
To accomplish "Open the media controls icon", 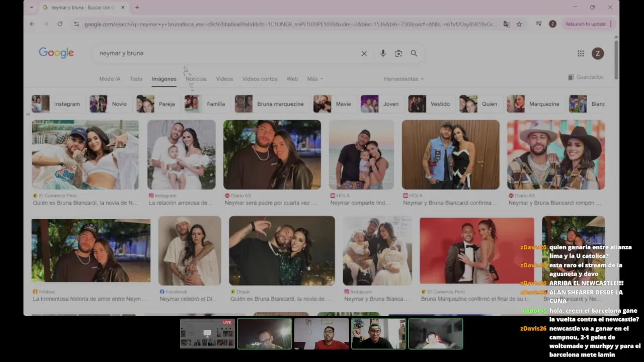I will (539, 24).
